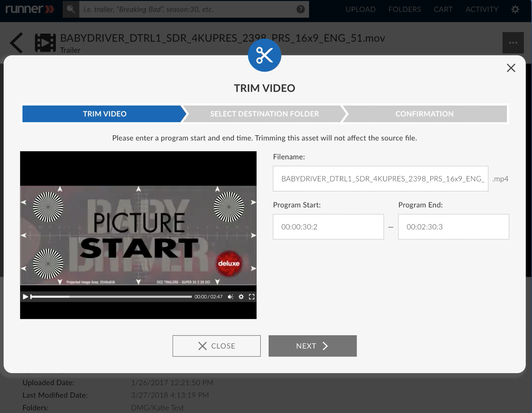Screen dimensions: 532x413
Task: Click the film strip asset icon
Action: pos(45,43)
